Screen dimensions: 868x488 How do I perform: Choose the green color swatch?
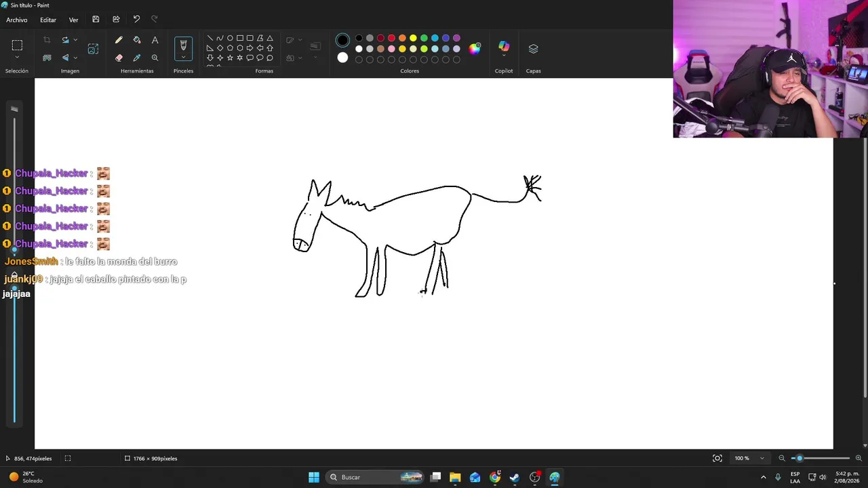coord(424,38)
